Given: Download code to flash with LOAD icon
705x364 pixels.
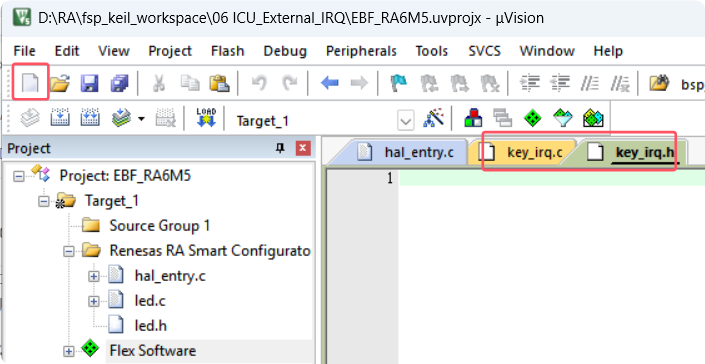Looking at the screenshot, I should tap(206, 118).
